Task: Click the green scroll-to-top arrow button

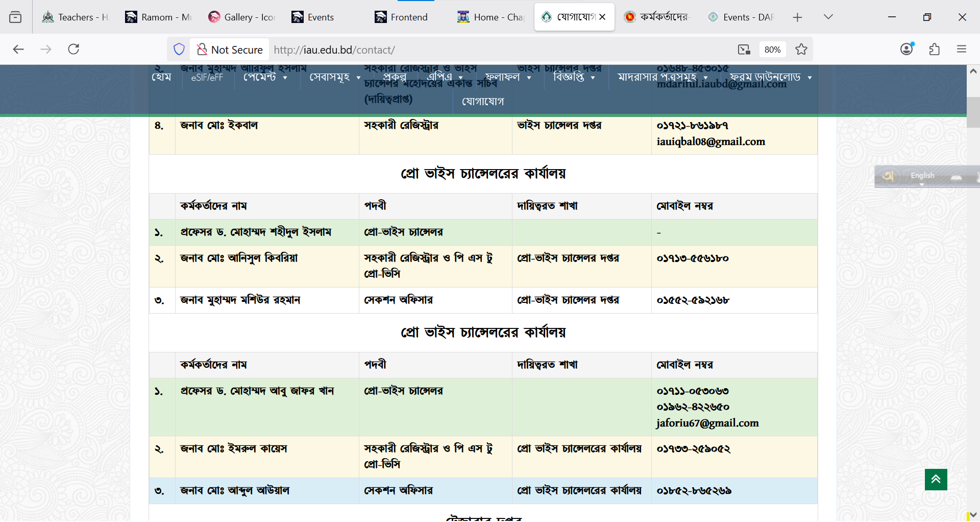Action: [x=936, y=480]
